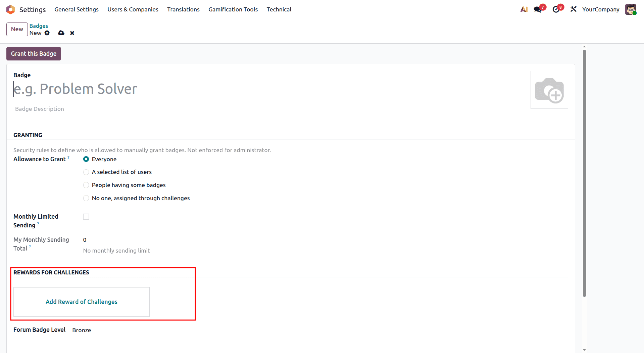Click the REWARDS FOR CHALLENGES heading
The height and width of the screenshot is (353, 644).
click(x=51, y=272)
